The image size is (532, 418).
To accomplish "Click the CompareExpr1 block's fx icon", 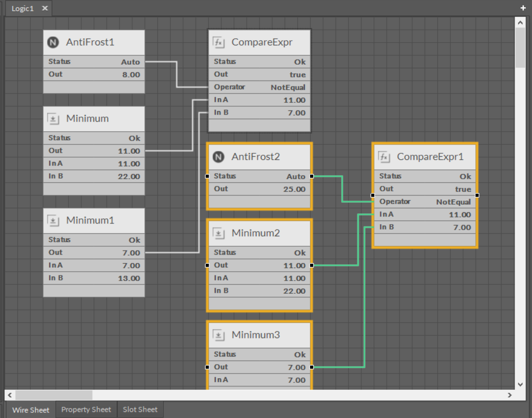I will click(384, 157).
